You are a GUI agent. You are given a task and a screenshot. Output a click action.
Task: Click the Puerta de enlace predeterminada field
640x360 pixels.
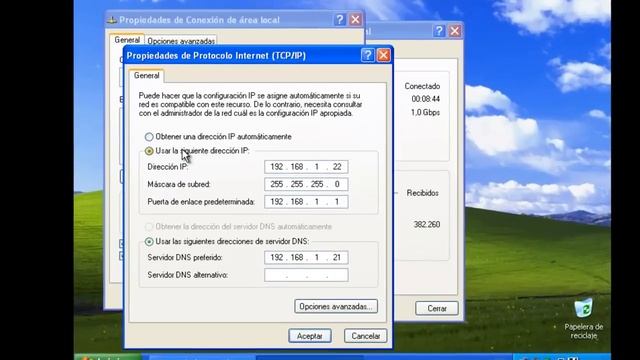[x=306, y=202]
